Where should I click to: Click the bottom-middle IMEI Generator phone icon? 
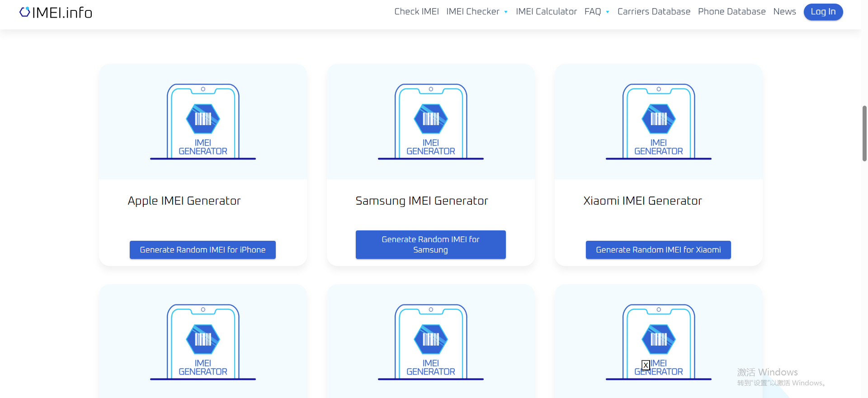pos(431,342)
